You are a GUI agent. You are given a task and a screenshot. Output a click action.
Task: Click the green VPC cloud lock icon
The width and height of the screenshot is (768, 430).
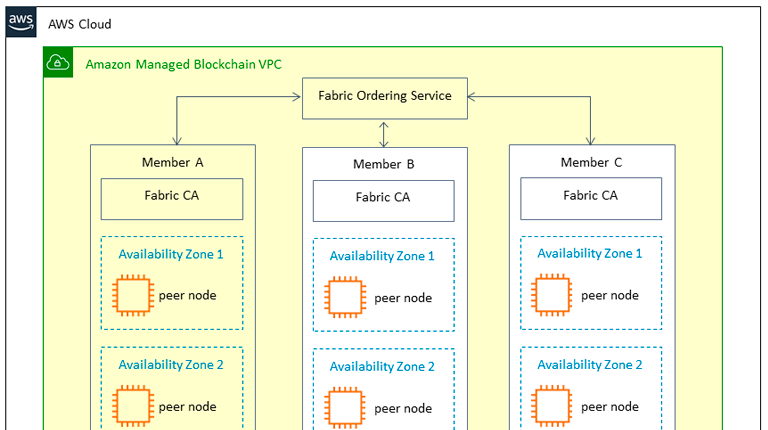58,62
